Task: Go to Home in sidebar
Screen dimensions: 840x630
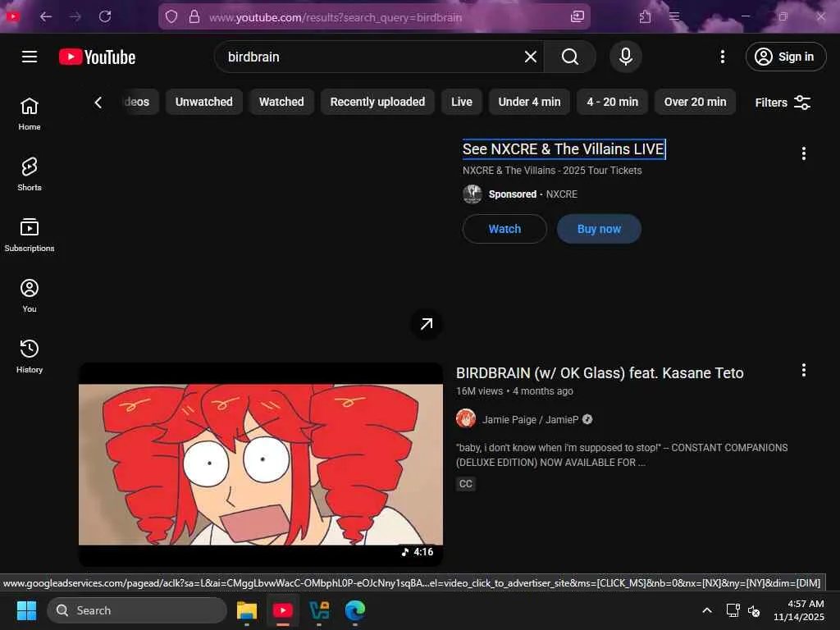Action: pos(30,113)
